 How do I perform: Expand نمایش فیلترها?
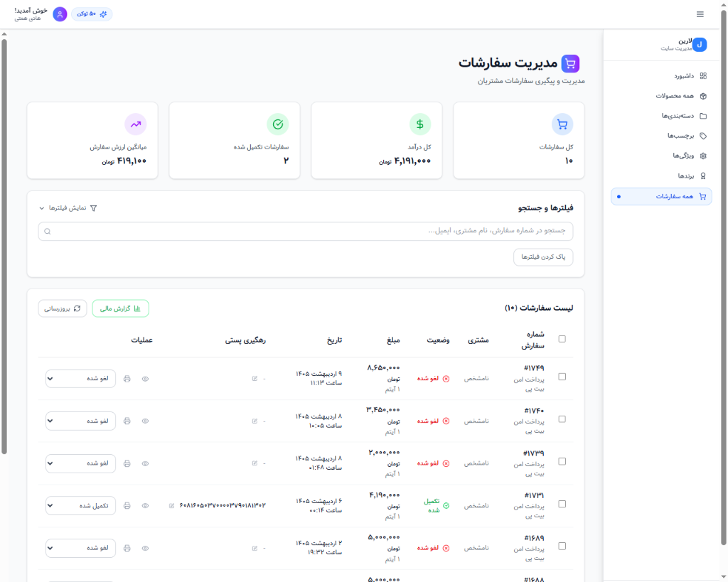(68, 208)
